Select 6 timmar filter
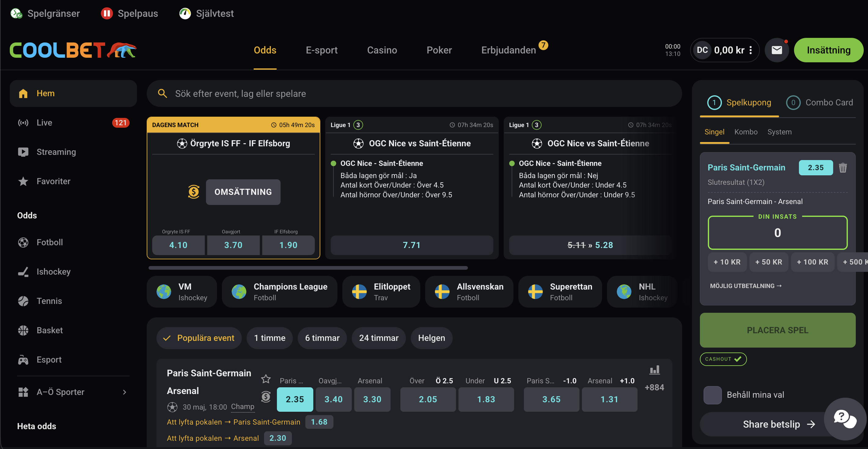Screen dimensions: 868x449 pos(322,338)
